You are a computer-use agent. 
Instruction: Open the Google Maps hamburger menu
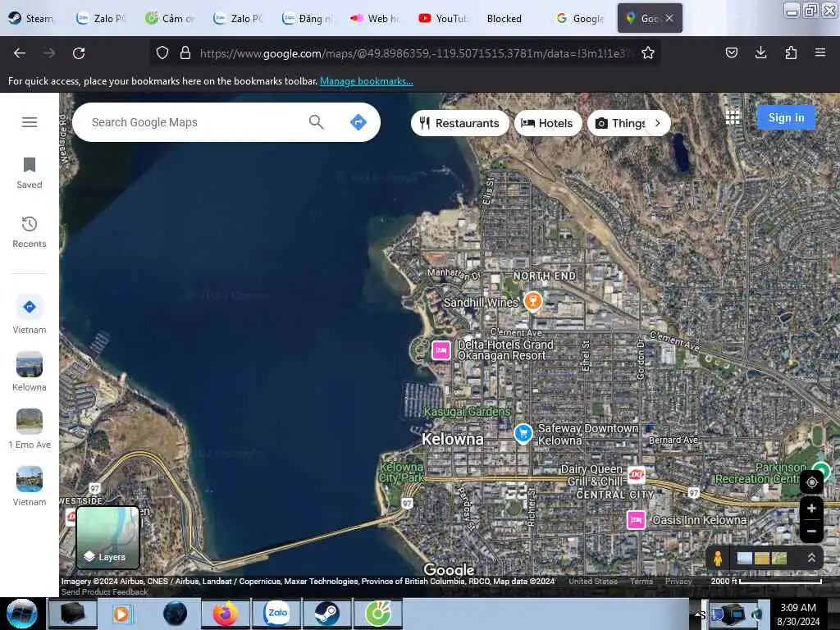[x=30, y=122]
